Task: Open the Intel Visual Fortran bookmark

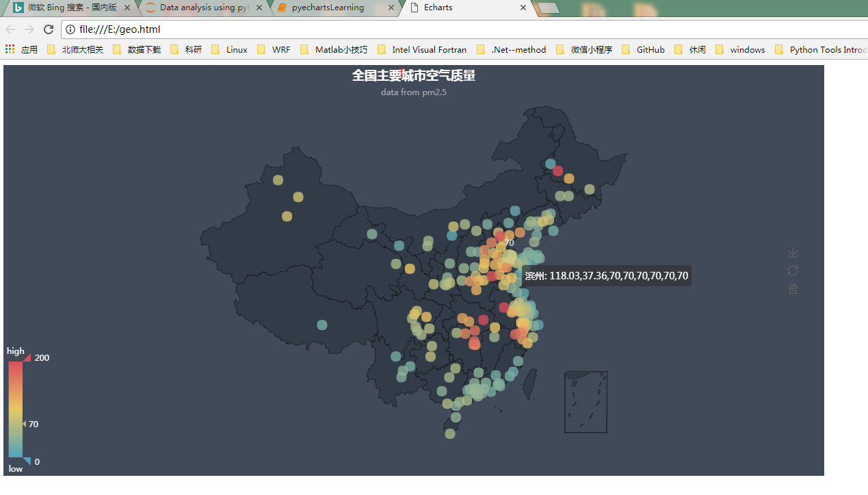Action: click(x=429, y=49)
